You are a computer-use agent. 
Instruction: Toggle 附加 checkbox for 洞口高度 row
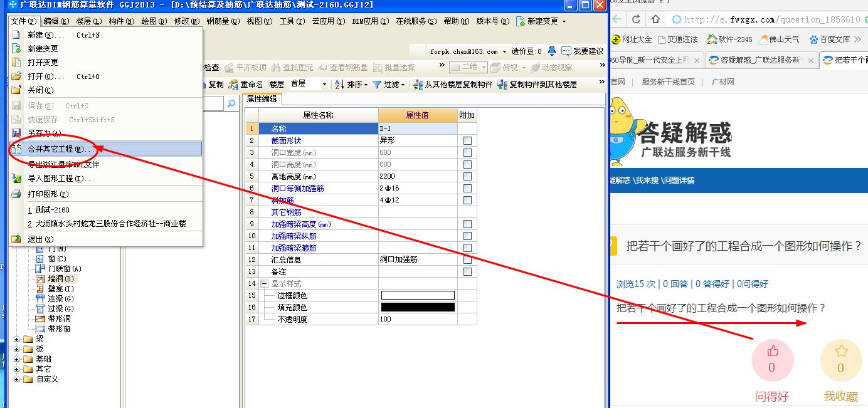click(467, 165)
